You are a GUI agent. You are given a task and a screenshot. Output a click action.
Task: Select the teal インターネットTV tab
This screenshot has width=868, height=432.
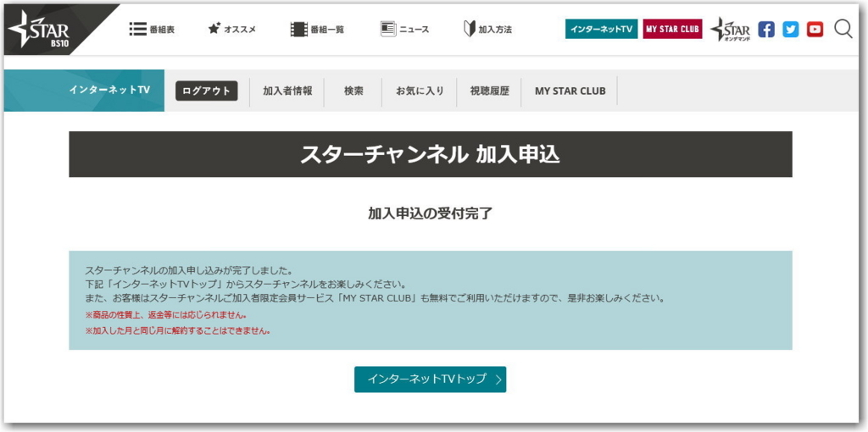pos(84,91)
